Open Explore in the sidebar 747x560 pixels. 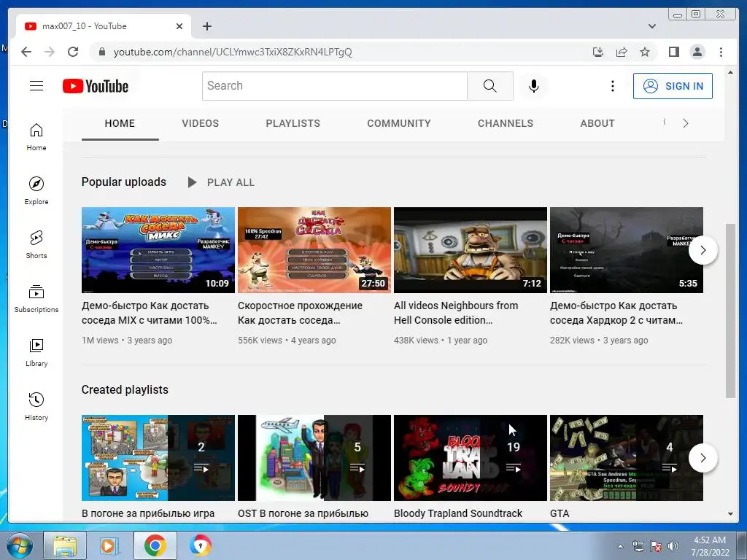point(36,190)
